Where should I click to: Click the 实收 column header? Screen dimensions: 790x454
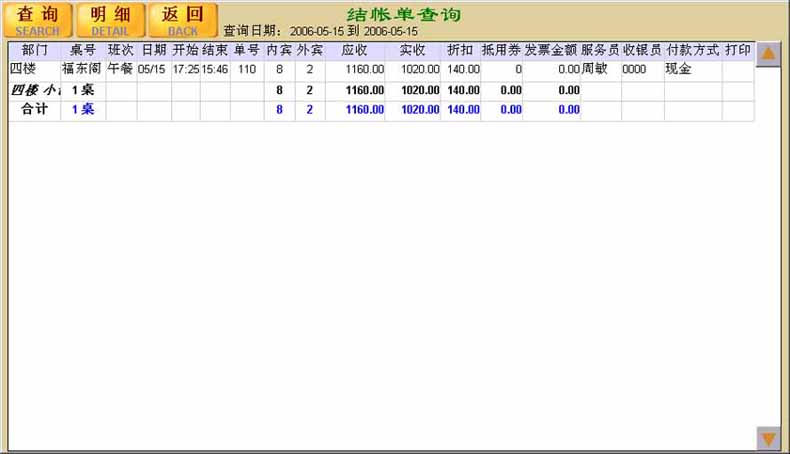click(413, 50)
